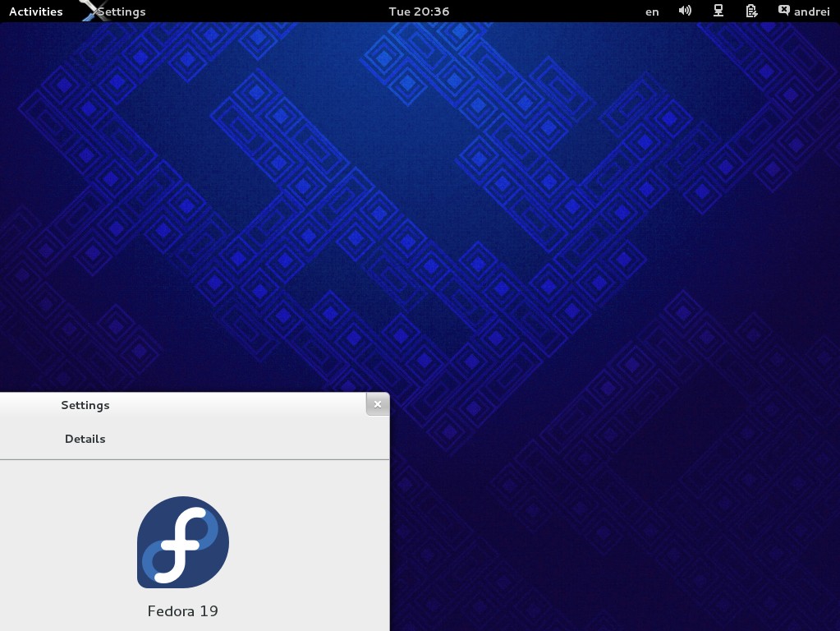
Task: Click the Activities button
Action: pyautogui.click(x=35, y=11)
